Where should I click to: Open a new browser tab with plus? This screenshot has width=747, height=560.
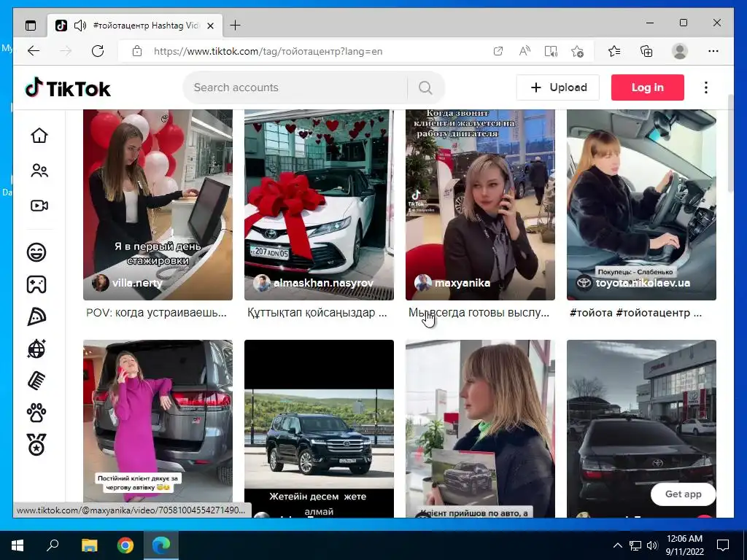[236, 26]
